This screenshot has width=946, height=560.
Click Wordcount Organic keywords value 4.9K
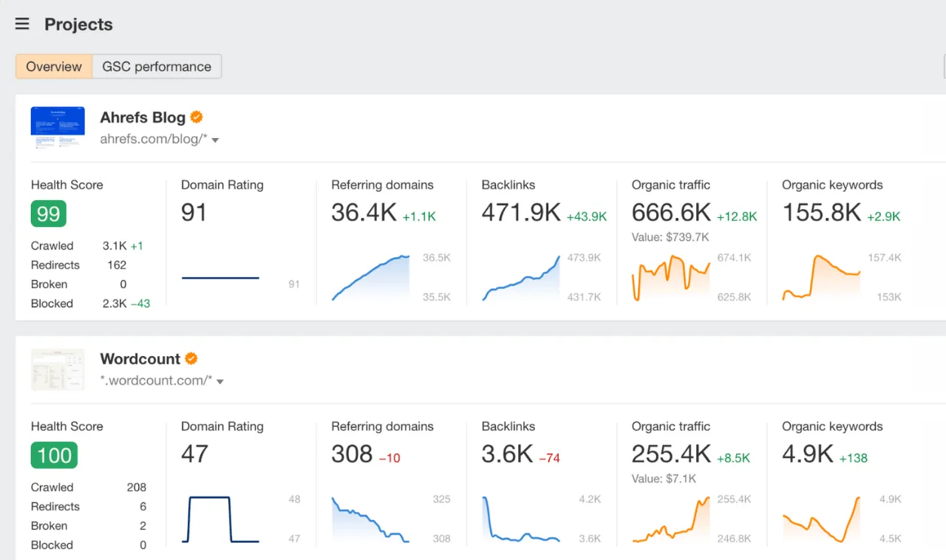point(808,454)
